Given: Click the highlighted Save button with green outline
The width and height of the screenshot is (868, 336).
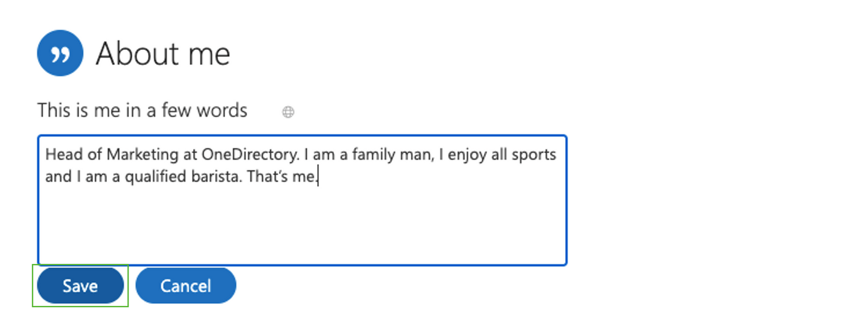Looking at the screenshot, I should pyautogui.click(x=79, y=286).
